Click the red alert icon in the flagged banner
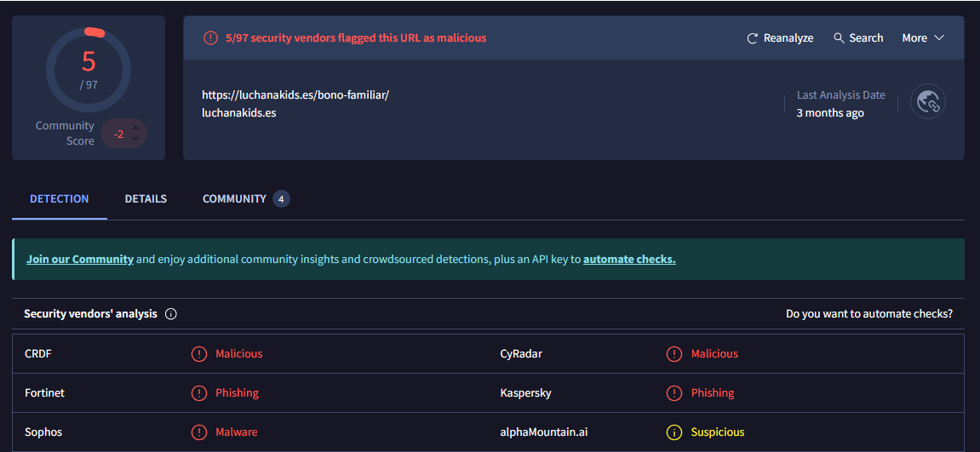Screen dimensions: 980x452 (210, 38)
